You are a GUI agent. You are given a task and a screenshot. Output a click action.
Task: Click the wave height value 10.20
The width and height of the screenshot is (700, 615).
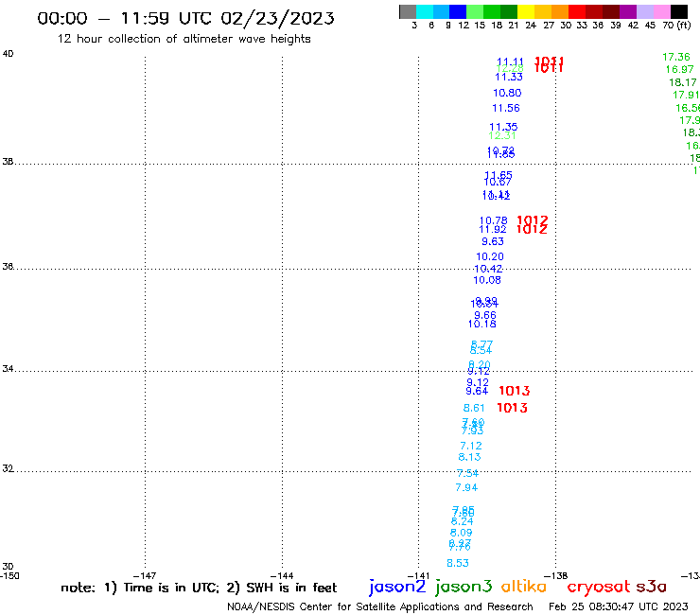click(x=490, y=256)
